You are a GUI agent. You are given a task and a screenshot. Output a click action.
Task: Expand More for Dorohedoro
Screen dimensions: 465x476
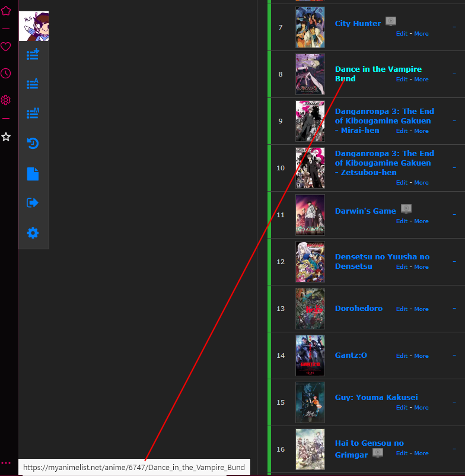coord(421,309)
